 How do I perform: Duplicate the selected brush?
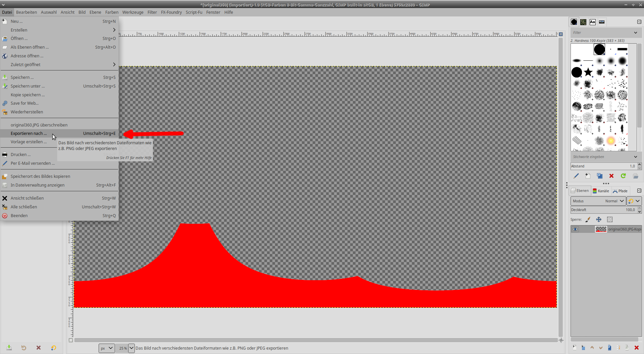coord(600,176)
